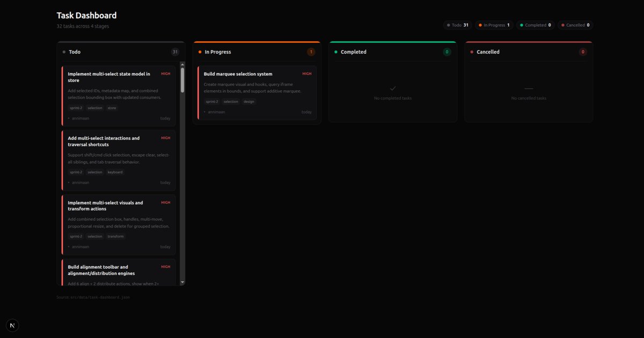Screen dimensions: 644x338
Task: Click 'selection' tag on visuals and transform card
Action: coord(95,236)
